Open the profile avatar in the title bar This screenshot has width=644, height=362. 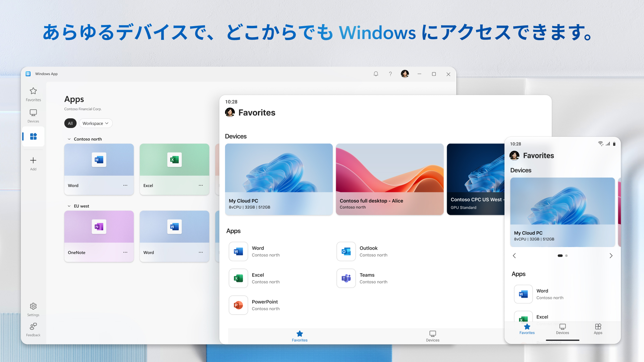pos(405,74)
